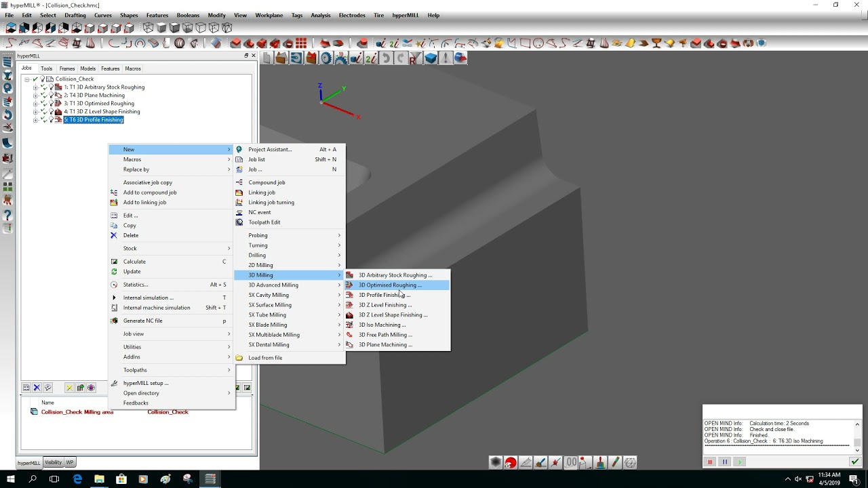Expand the T6 3D Profile Finishing node
The height and width of the screenshot is (488, 868).
click(35, 120)
